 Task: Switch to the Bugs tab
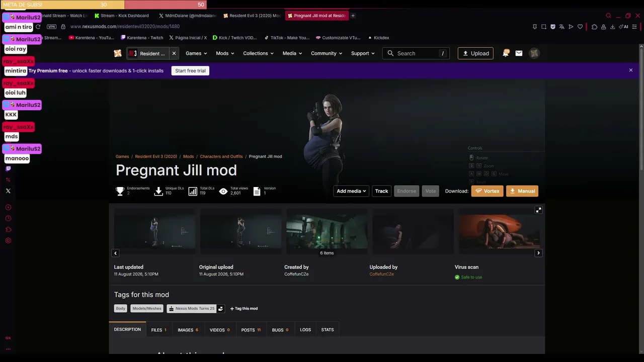280,330
